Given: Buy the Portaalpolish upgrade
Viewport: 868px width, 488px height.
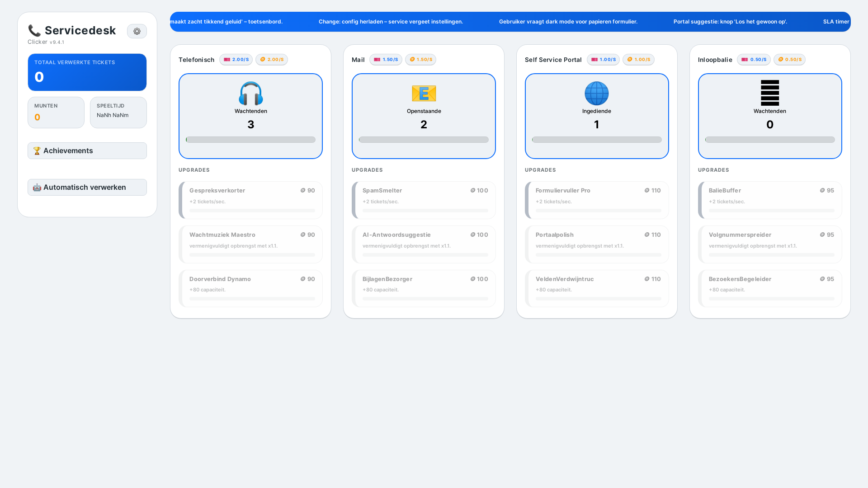Looking at the screenshot, I should (x=597, y=244).
